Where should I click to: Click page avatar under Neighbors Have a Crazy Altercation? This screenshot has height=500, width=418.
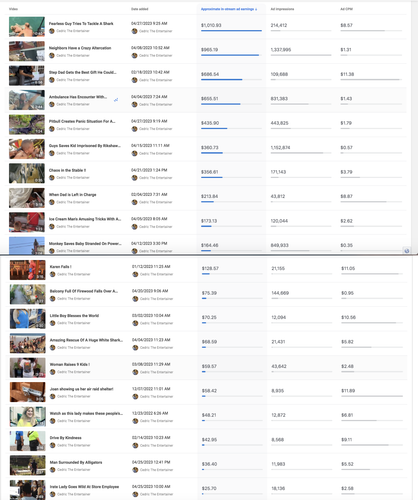[52, 55]
